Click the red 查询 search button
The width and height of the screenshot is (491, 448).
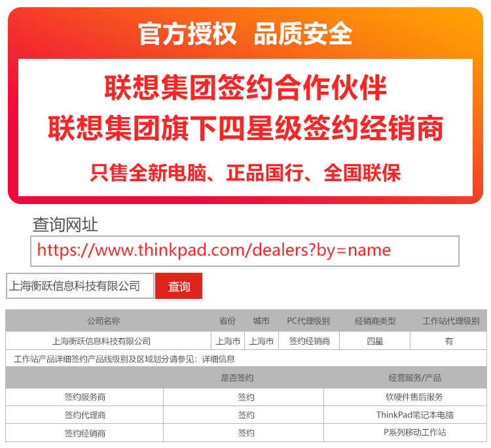click(x=179, y=286)
